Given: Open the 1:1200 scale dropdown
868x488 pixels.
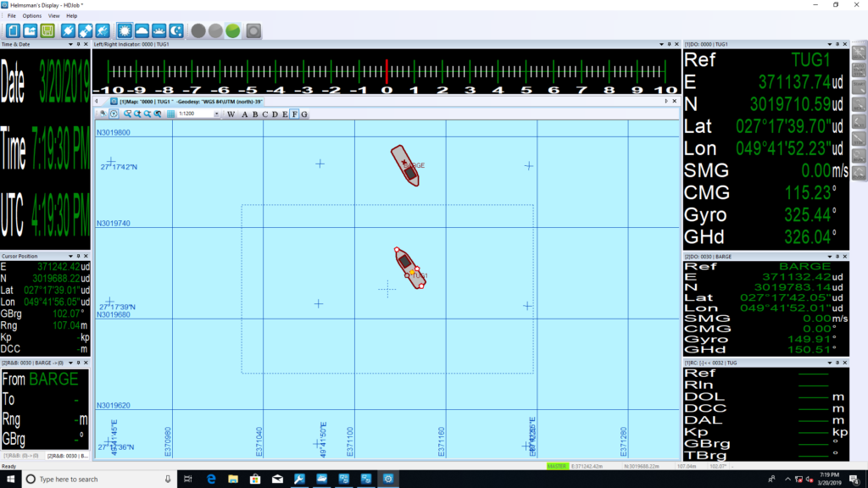Looking at the screenshot, I should (216, 114).
